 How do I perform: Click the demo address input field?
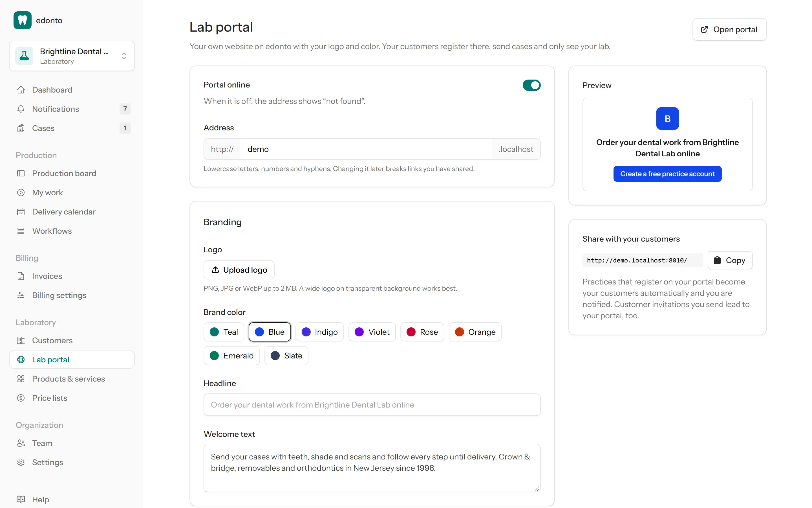click(x=366, y=149)
